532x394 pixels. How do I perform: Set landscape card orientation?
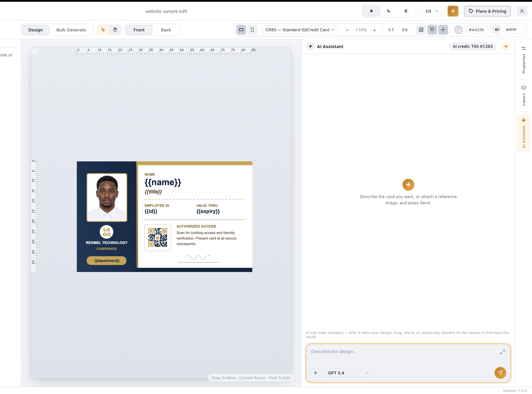click(241, 30)
